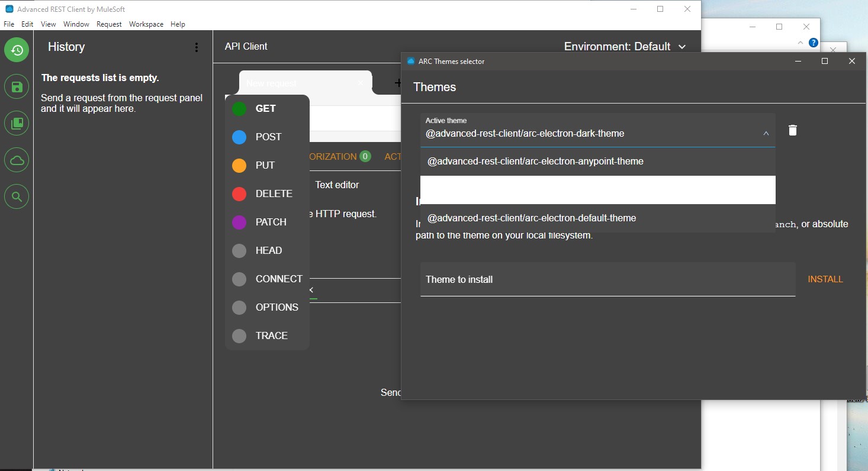Click the Save request floppy icon
The image size is (868, 471).
tap(17, 86)
